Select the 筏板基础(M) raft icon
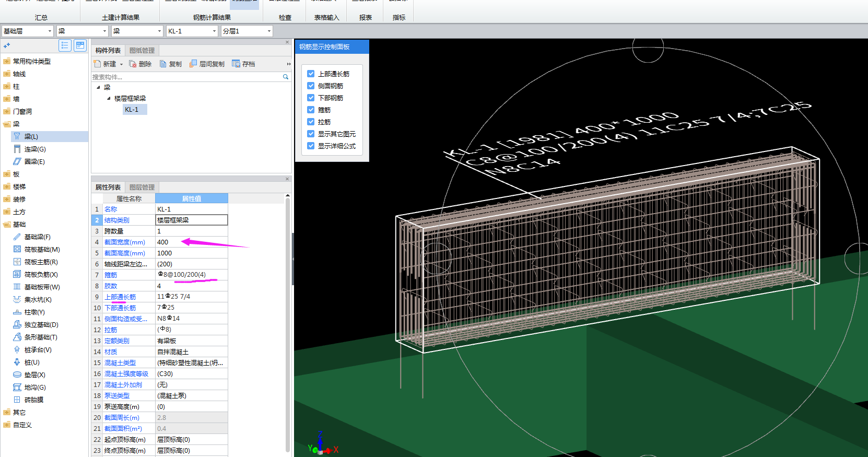 (17, 249)
